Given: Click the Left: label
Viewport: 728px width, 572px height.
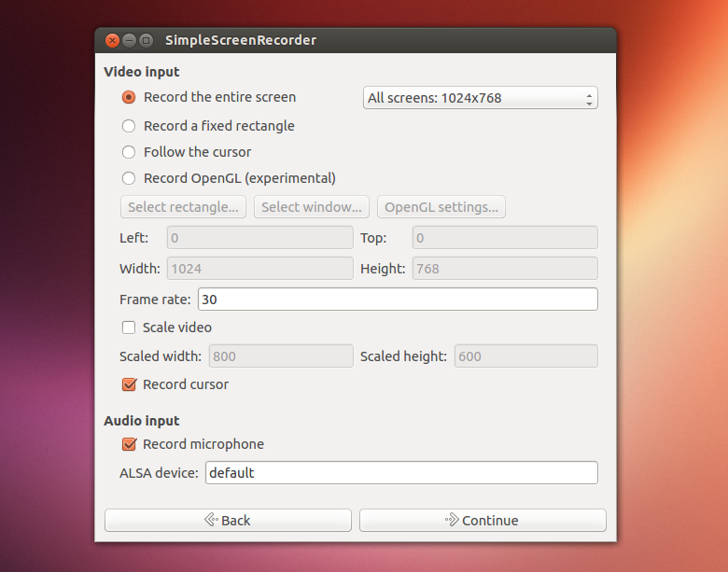Looking at the screenshot, I should click(133, 238).
